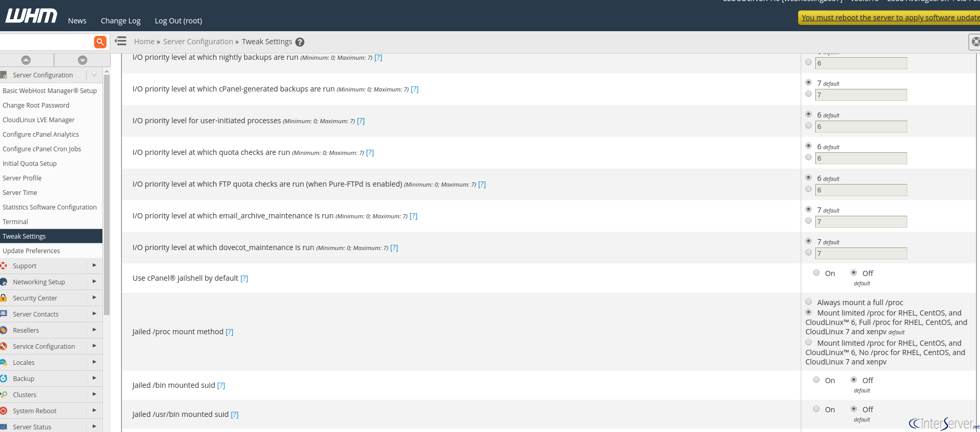The width and height of the screenshot is (980, 432).
Task: Select custom value radio for dovecot_maintenance priority
Action: (x=809, y=253)
